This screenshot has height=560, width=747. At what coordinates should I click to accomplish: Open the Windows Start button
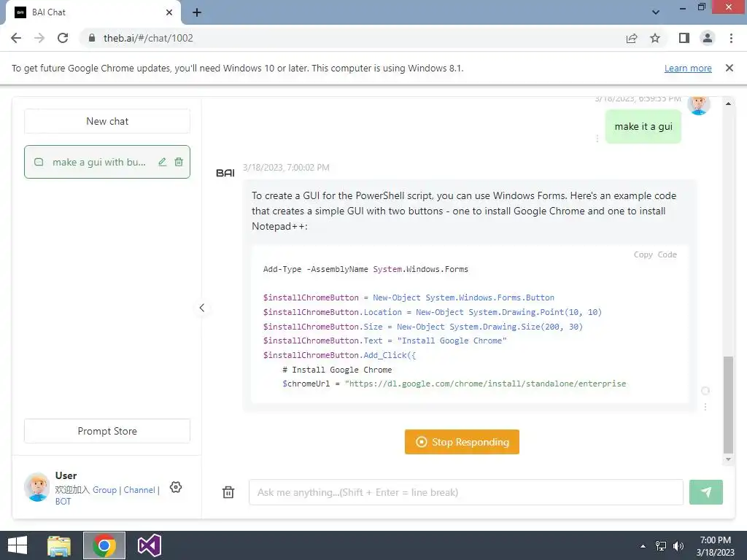(x=18, y=545)
